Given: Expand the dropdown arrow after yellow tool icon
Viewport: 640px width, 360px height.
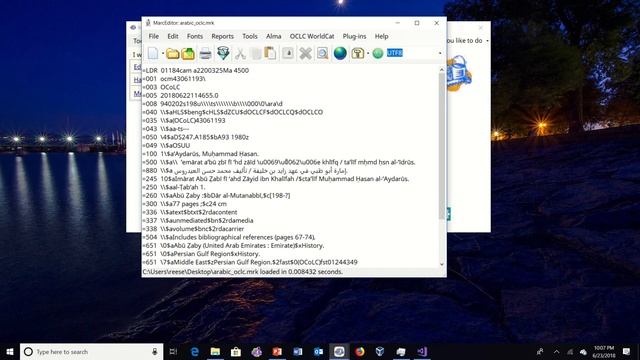Looking at the screenshot, I should [368, 53].
